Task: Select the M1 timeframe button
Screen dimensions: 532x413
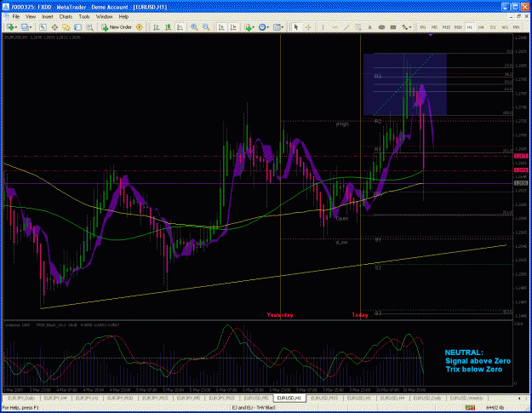Action: (x=423, y=27)
